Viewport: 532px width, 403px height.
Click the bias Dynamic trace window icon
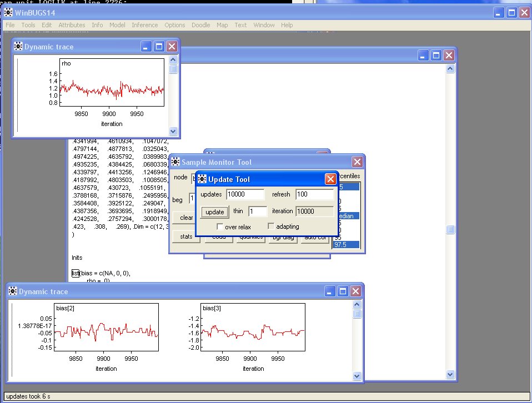click(x=13, y=291)
